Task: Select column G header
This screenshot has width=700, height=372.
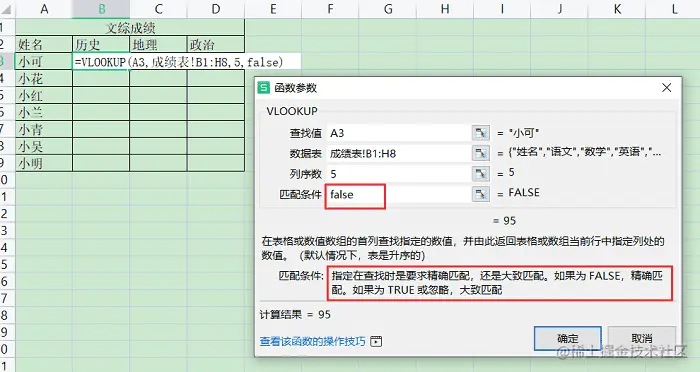Action: tap(388, 9)
